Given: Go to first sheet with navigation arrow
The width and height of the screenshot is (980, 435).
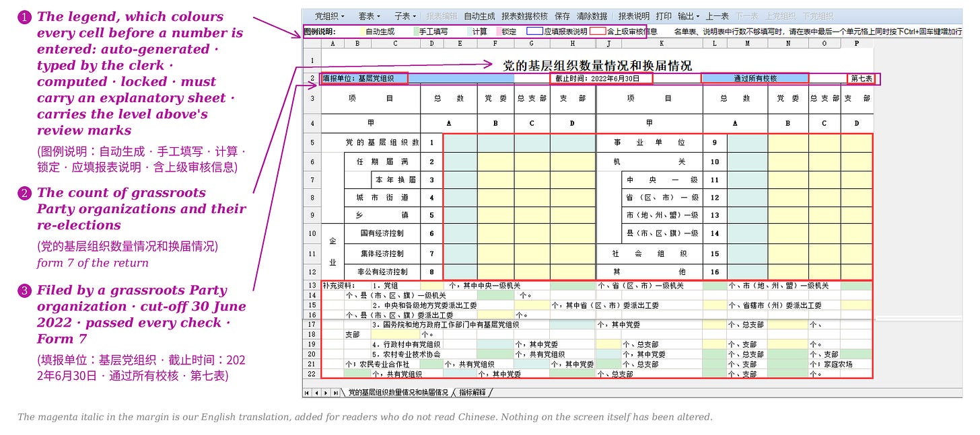Looking at the screenshot, I should tap(308, 393).
